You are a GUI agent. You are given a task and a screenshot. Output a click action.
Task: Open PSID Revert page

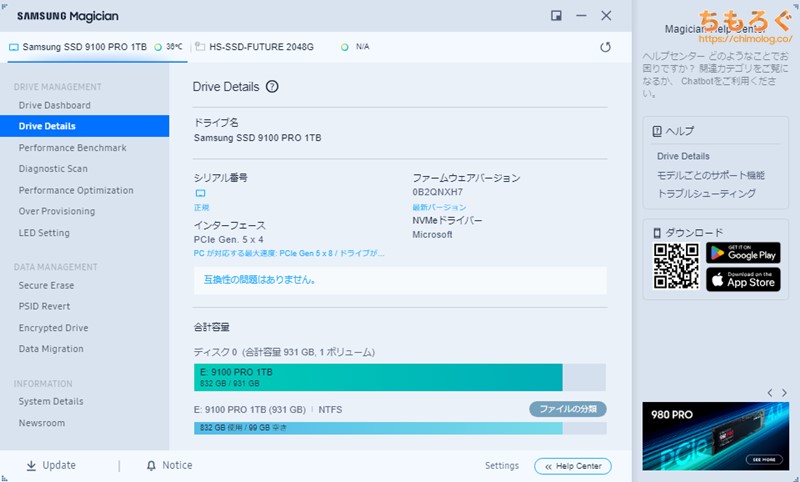coord(44,306)
